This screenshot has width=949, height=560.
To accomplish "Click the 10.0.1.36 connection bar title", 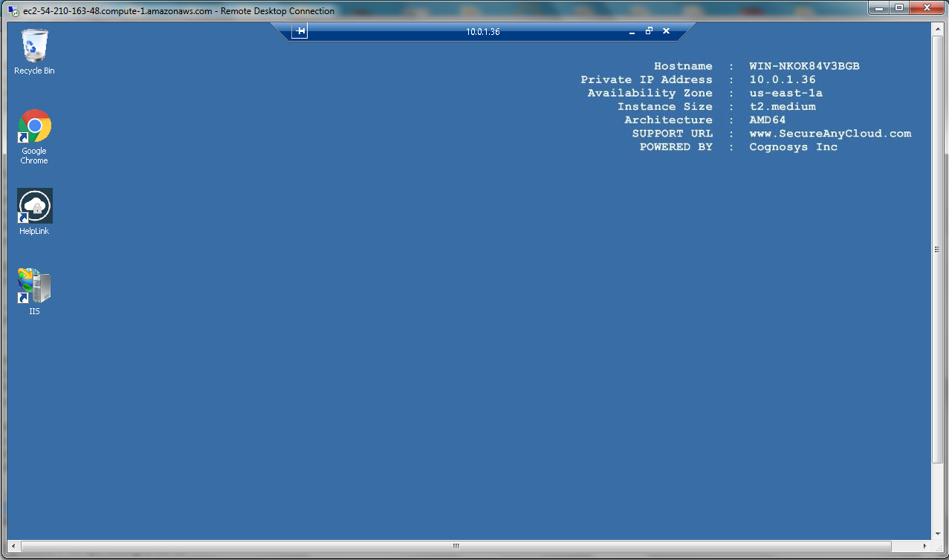I will 482,31.
